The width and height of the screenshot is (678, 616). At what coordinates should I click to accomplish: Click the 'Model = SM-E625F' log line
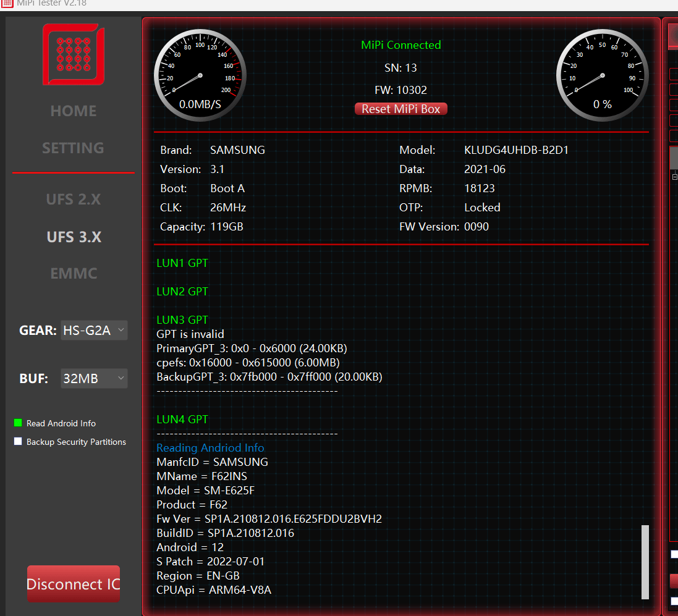[205, 491]
